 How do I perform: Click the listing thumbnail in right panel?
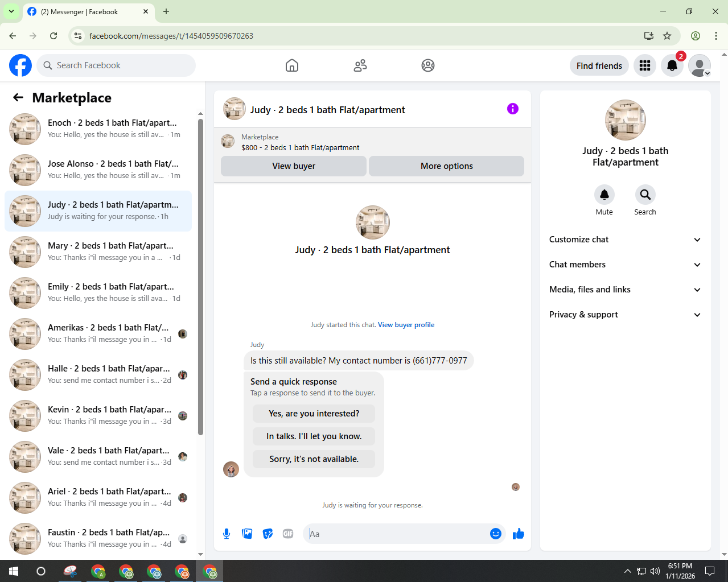click(626, 120)
